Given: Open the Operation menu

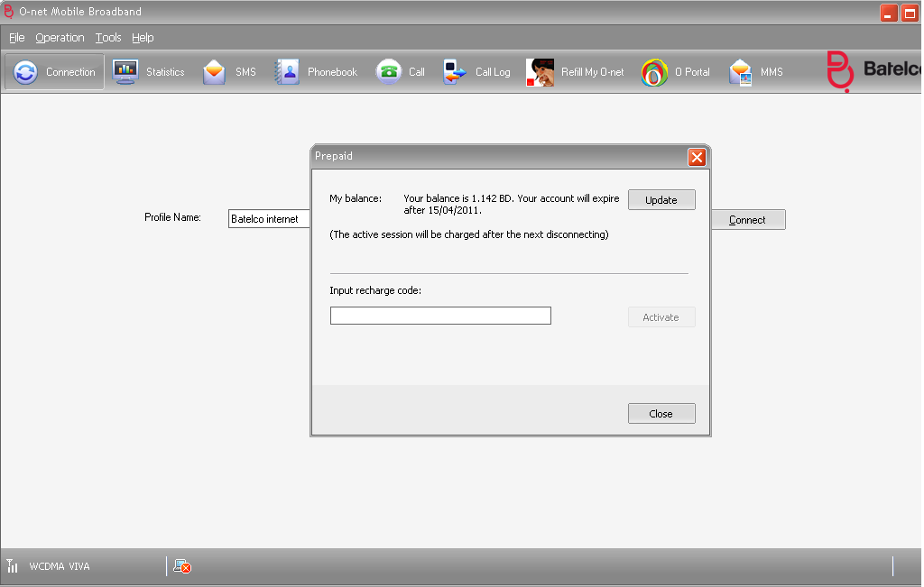Looking at the screenshot, I should pos(60,38).
